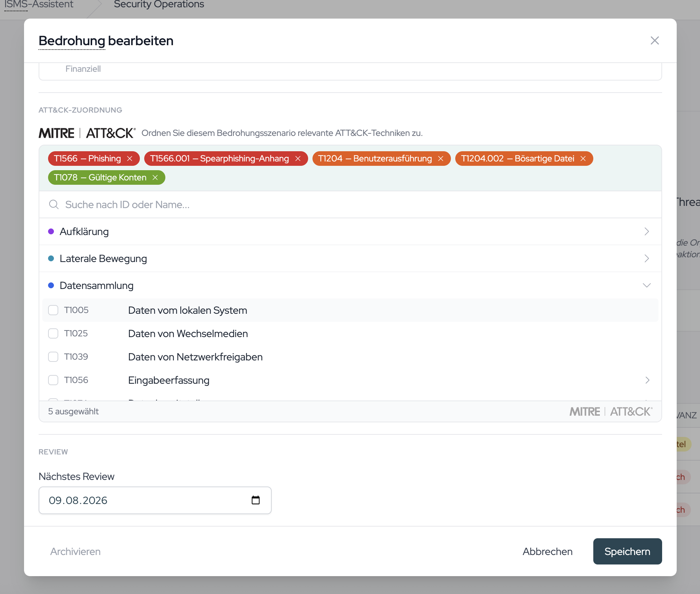Click the T1204 Benutzerausführung tag label
This screenshot has width=700, height=594.
[375, 159]
